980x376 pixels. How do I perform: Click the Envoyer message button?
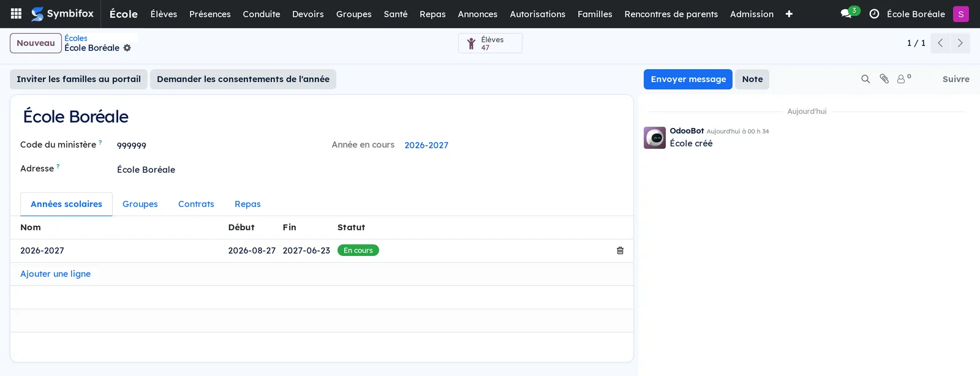pyautogui.click(x=688, y=79)
